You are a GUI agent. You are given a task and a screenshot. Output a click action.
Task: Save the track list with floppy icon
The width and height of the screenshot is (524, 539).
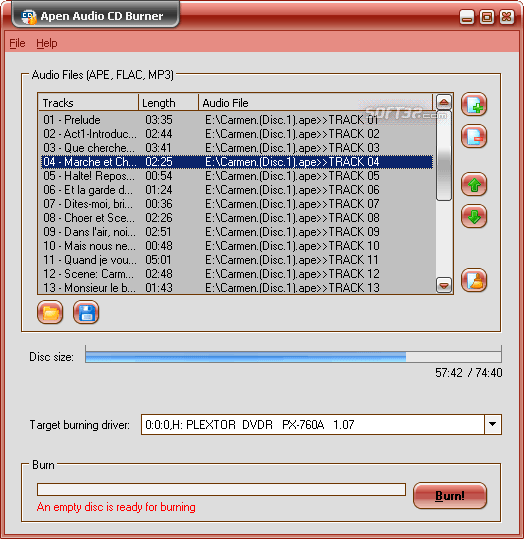pos(86,312)
